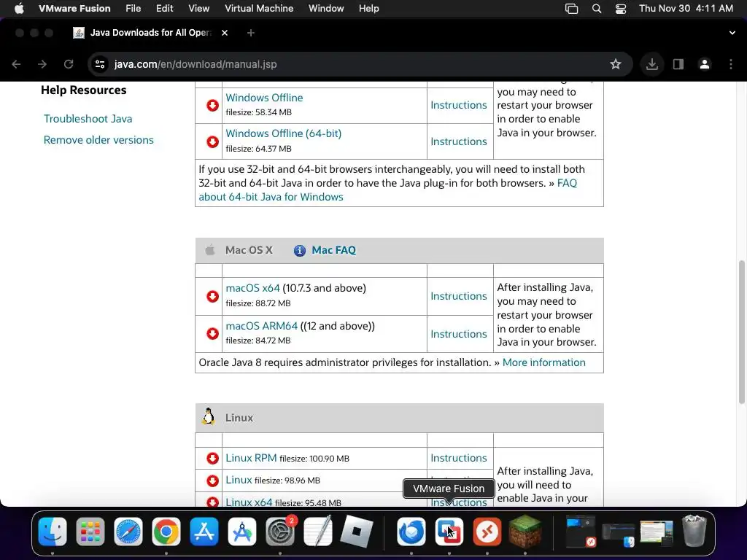Open the Help menu

(368, 9)
